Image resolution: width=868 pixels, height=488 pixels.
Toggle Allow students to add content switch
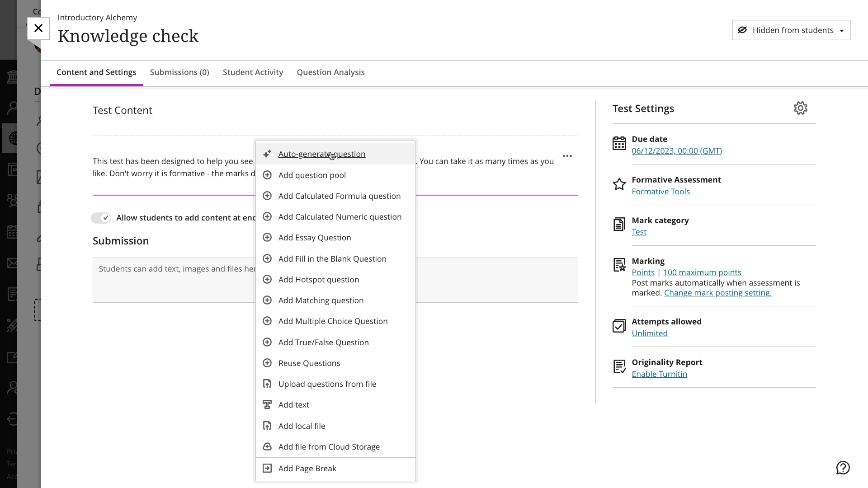pyautogui.click(x=101, y=218)
